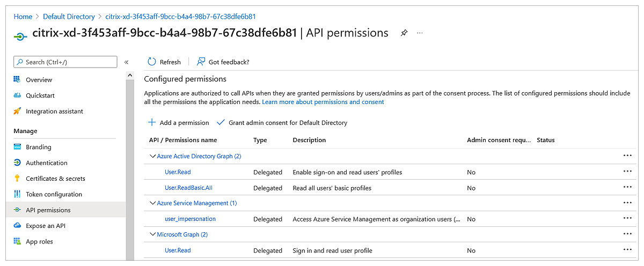
Task: Click the App roles icon
Action: [x=17, y=242]
